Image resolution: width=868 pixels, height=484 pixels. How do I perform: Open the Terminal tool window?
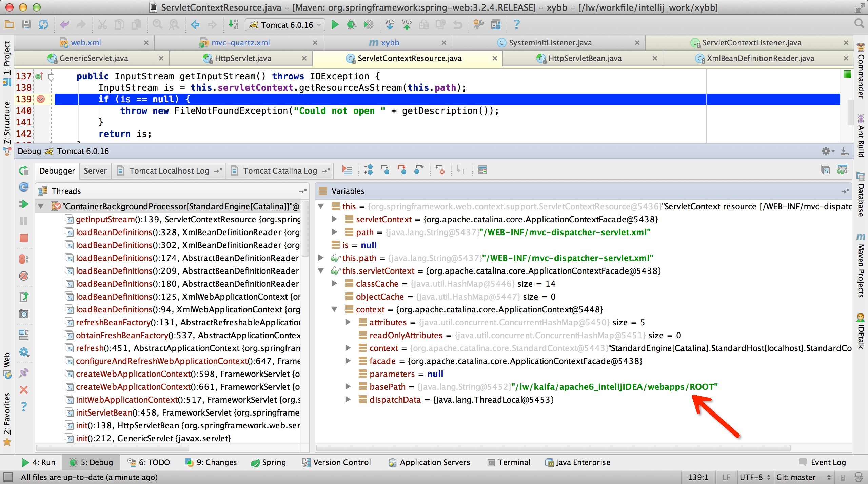[x=509, y=462]
